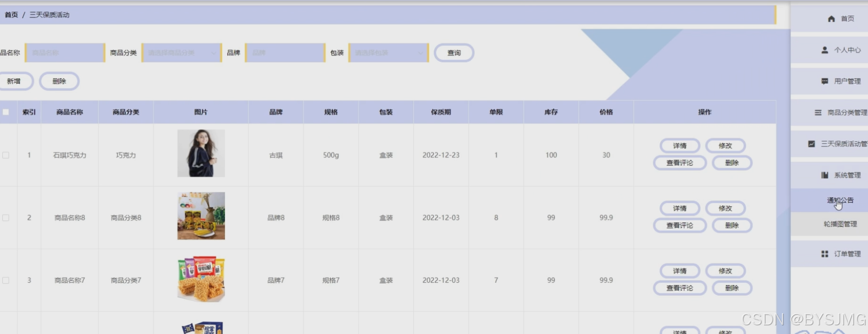Click the home icon in the sidebar

(831, 19)
